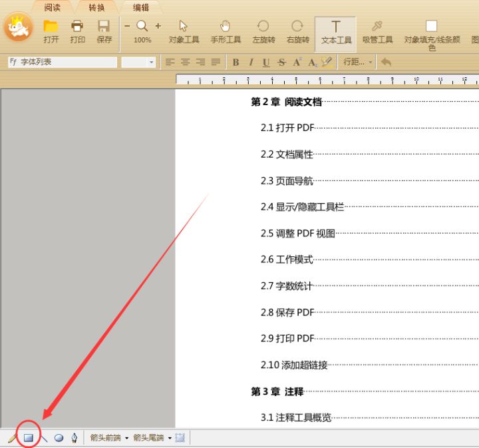Click the undo arrow icon

[x=386, y=63]
